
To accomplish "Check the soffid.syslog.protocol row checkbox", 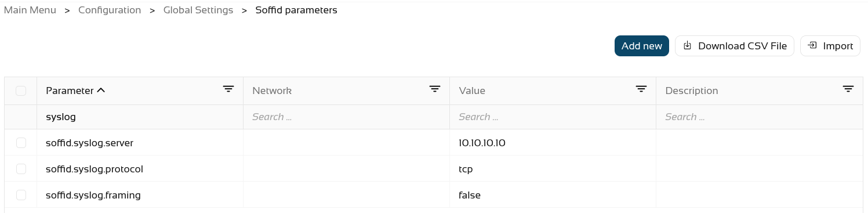I will [x=21, y=169].
